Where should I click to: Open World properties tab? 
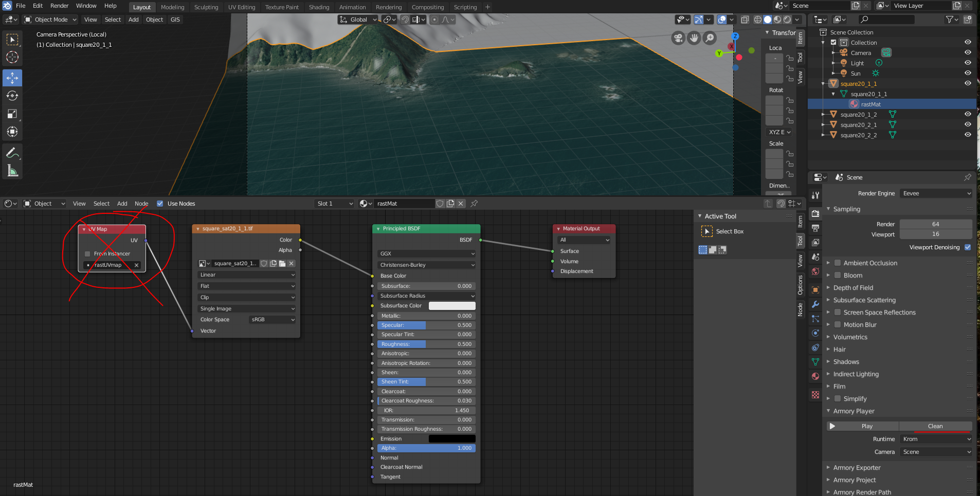pyautogui.click(x=815, y=271)
